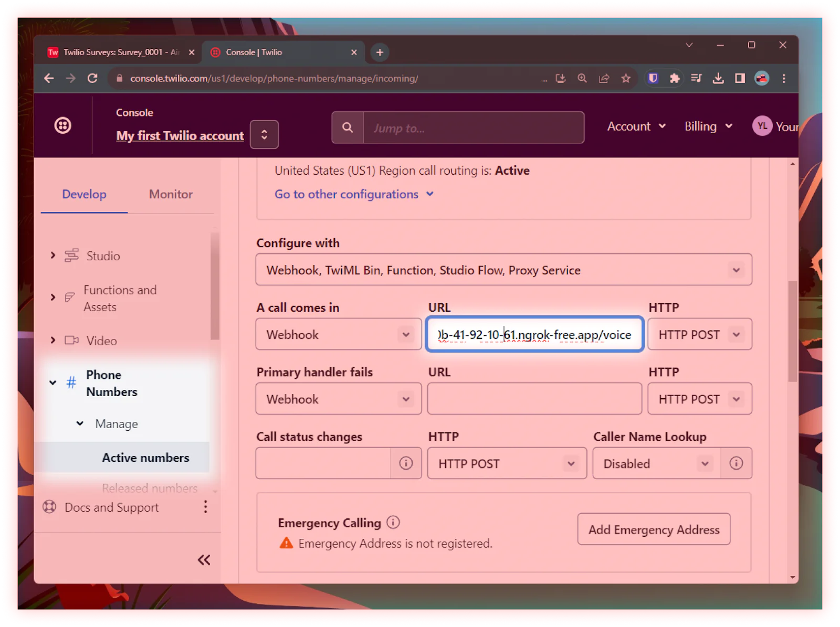Open the media control playlist icon
The height and width of the screenshot is (627, 840).
pos(696,78)
